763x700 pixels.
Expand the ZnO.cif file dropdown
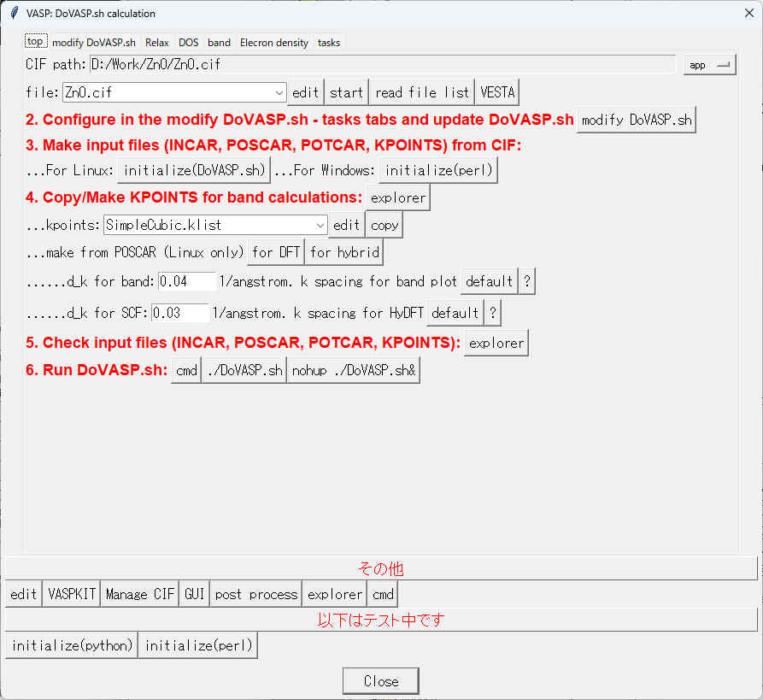click(x=280, y=92)
